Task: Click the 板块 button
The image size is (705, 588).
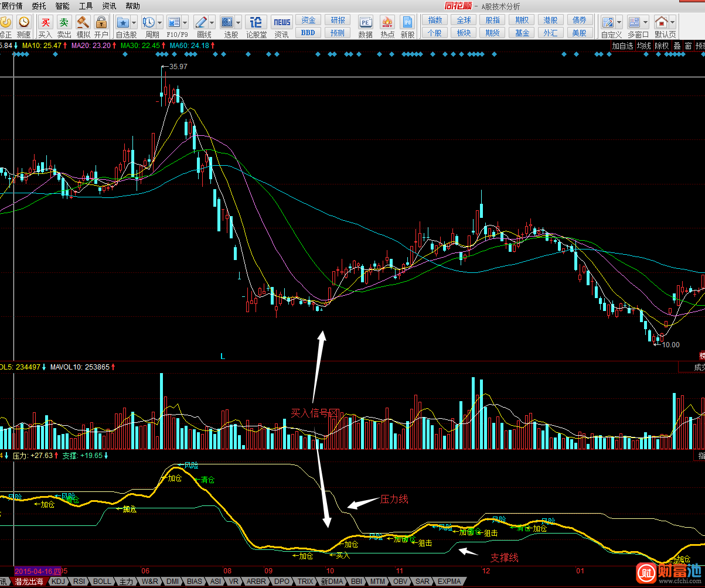Action: pyautogui.click(x=464, y=33)
